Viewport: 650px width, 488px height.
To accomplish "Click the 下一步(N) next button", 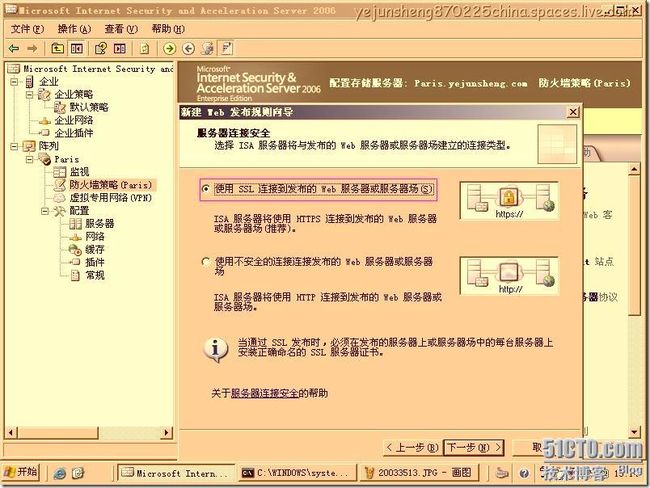I will tap(474, 448).
